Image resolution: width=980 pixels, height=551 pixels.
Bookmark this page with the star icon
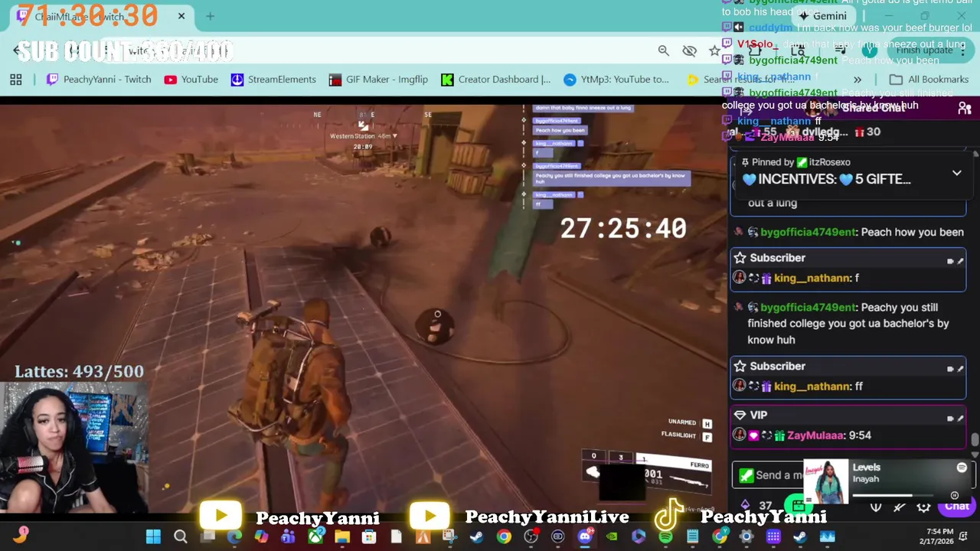(714, 51)
